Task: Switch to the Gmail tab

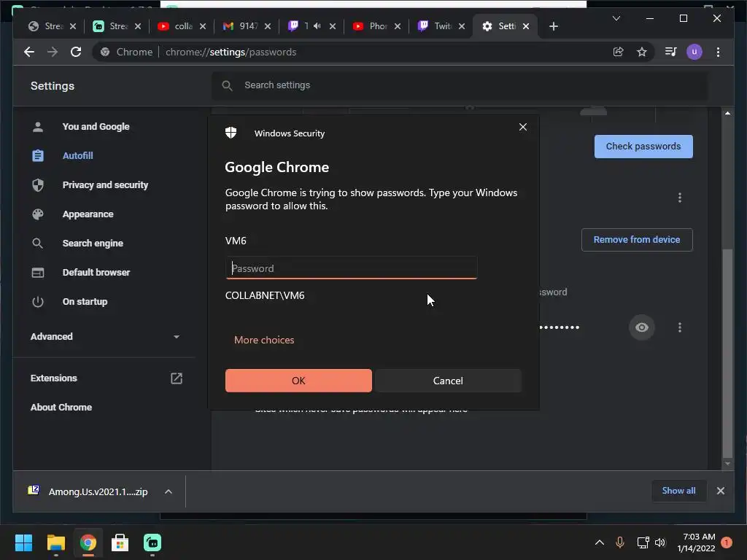Action: [x=241, y=26]
